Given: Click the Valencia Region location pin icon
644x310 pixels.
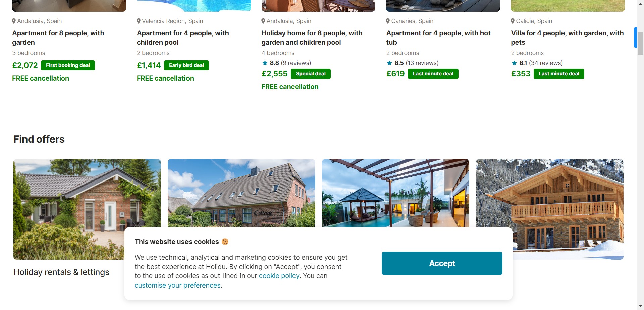Looking at the screenshot, I should click(x=139, y=21).
